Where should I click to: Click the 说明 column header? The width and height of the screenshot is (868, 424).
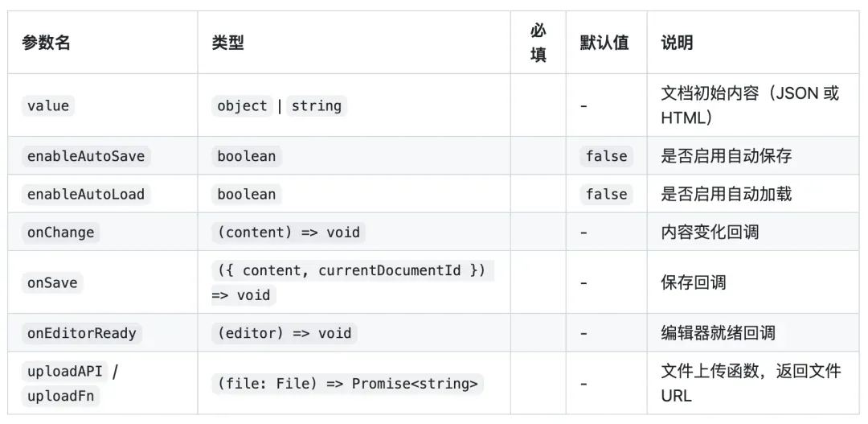click(677, 43)
